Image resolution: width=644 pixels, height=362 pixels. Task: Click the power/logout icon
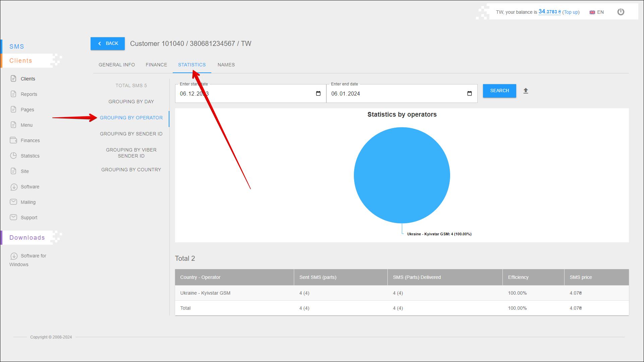621,12
